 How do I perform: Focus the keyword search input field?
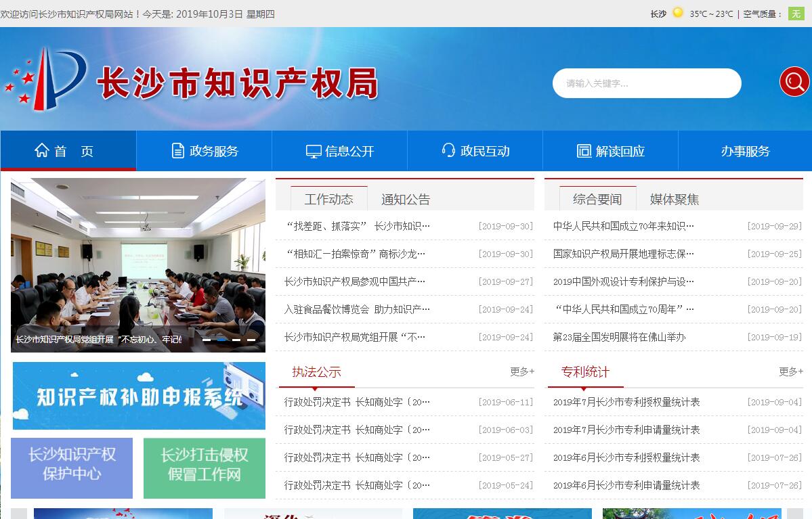[x=647, y=83]
